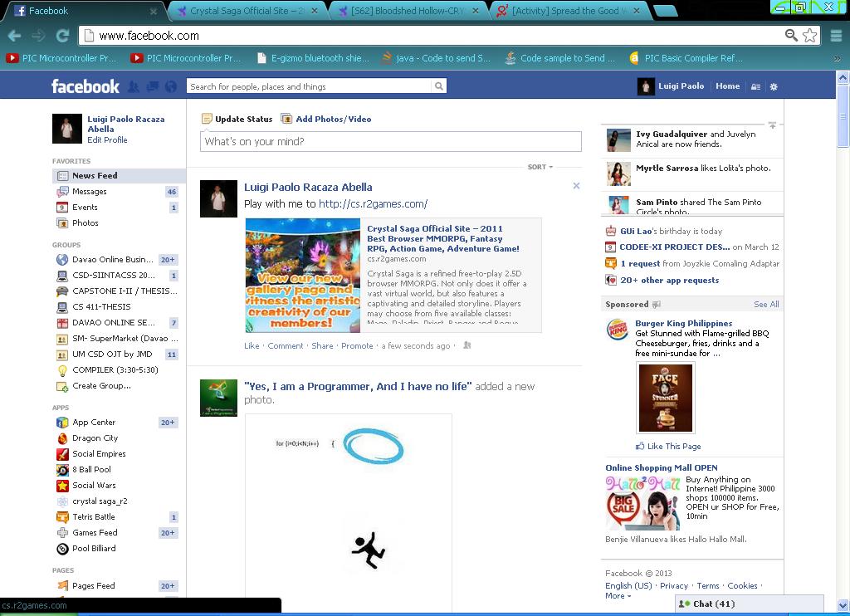The image size is (850, 616).
Task: Show more bookmarks with the chevron
Action: pyautogui.click(x=837, y=59)
